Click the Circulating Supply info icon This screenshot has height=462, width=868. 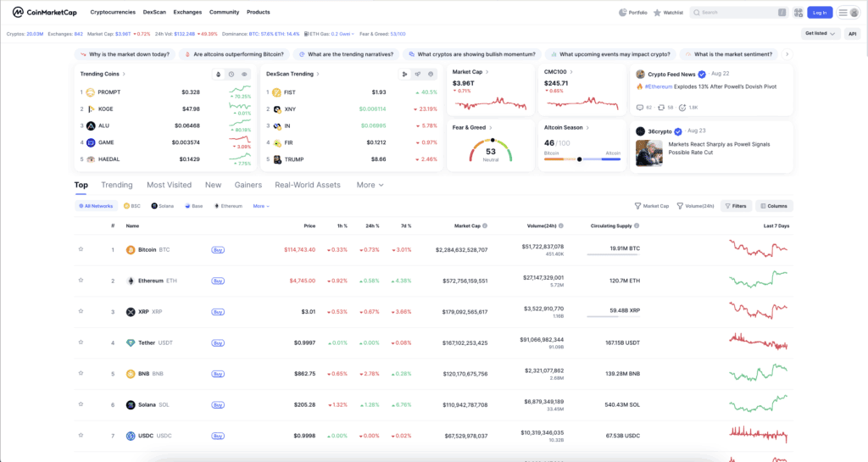click(x=637, y=225)
